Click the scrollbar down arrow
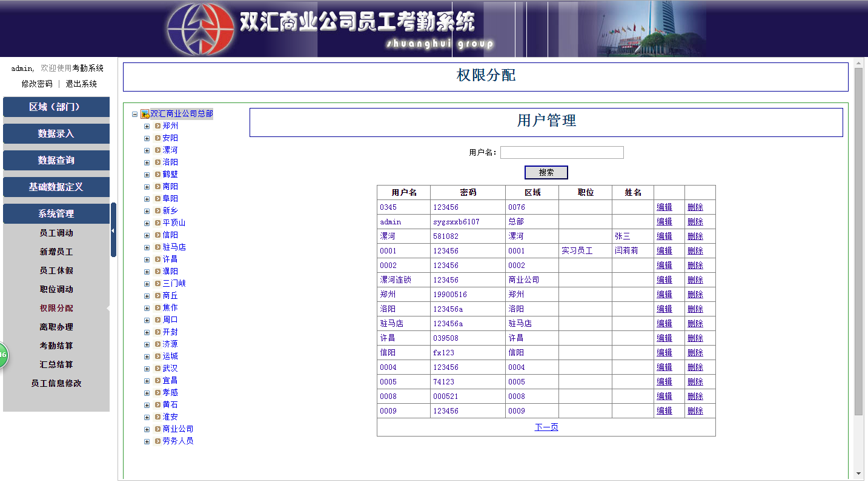The height and width of the screenshot is (482, 868). (x=858, y=474)
